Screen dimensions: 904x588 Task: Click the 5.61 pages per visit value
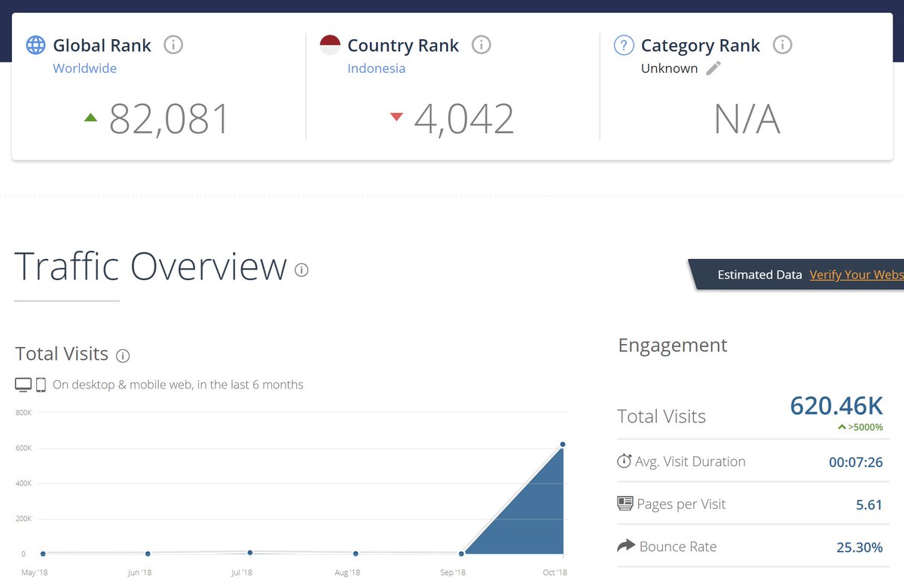coord(869,504)
